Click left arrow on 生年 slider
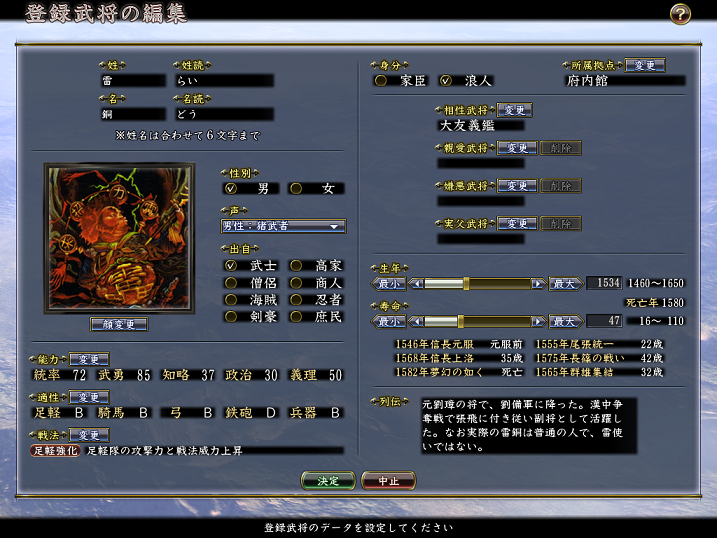 417,284
